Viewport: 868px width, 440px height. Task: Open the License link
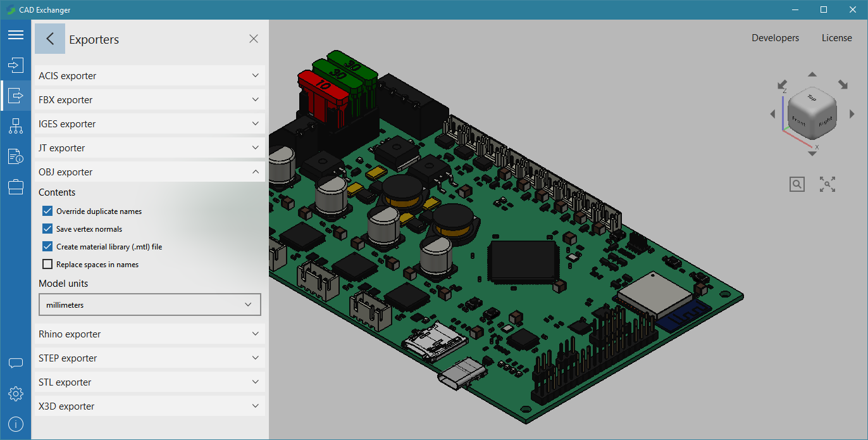click(x=836, y=38)
